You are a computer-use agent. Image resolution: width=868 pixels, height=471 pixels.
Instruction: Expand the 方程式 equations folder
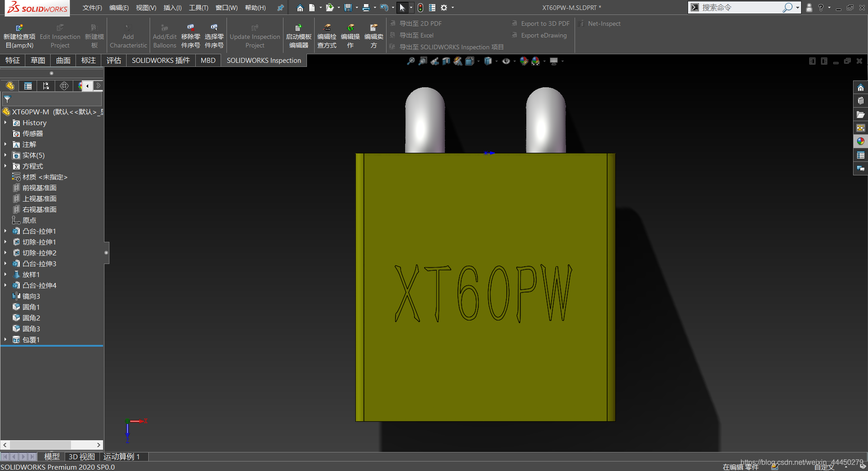pyautogui.click(x=5, y=166)
